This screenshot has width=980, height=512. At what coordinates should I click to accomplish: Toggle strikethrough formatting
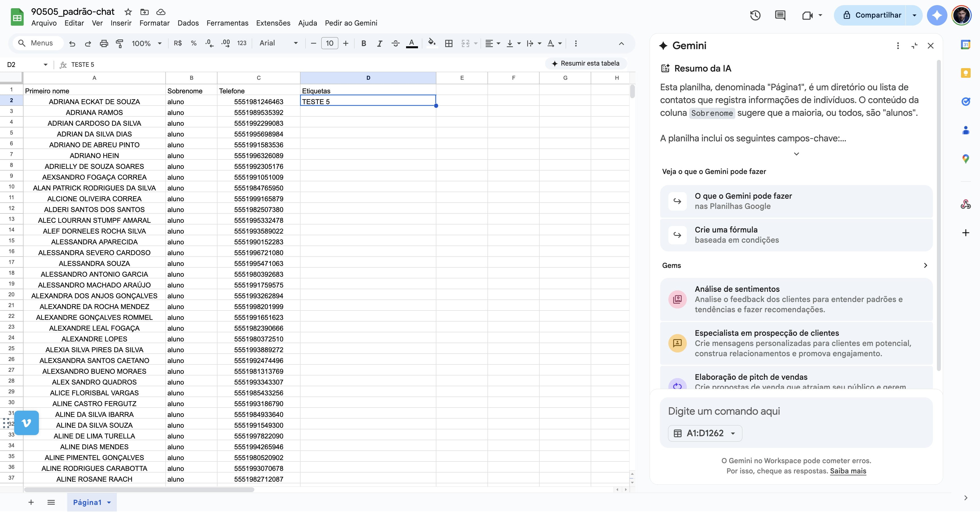pos(395,43)
